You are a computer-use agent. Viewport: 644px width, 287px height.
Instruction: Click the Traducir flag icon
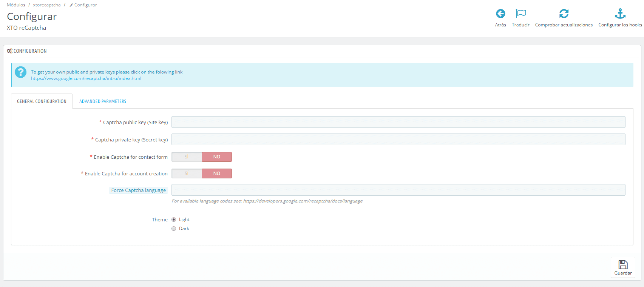[520, 14]
